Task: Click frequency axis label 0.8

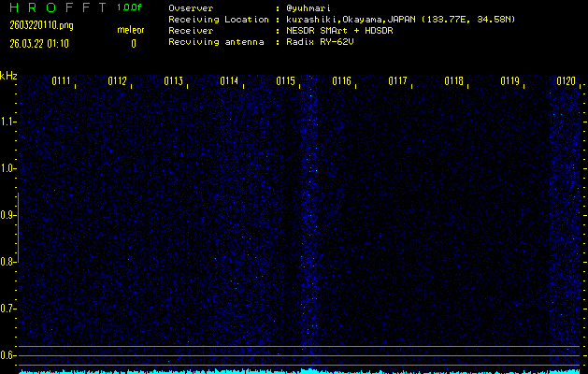Action: click(x=7, y=262)
